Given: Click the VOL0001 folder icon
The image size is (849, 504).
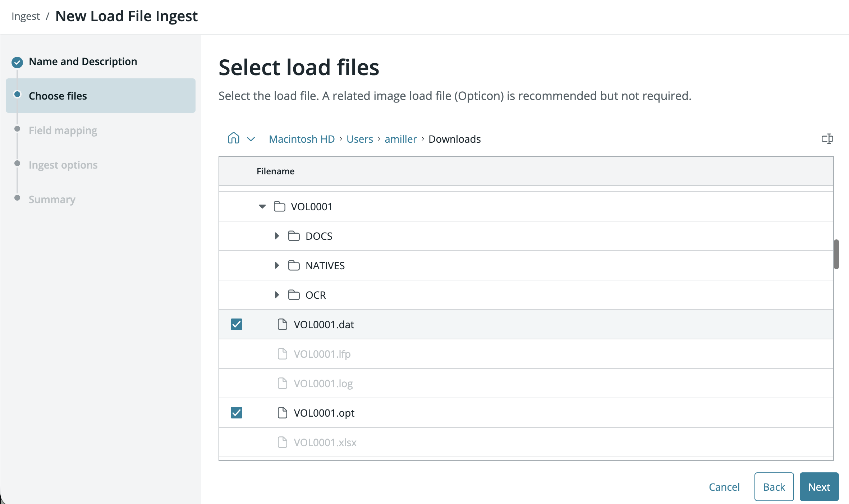Looking at the screenshot, I should point(279,206).
